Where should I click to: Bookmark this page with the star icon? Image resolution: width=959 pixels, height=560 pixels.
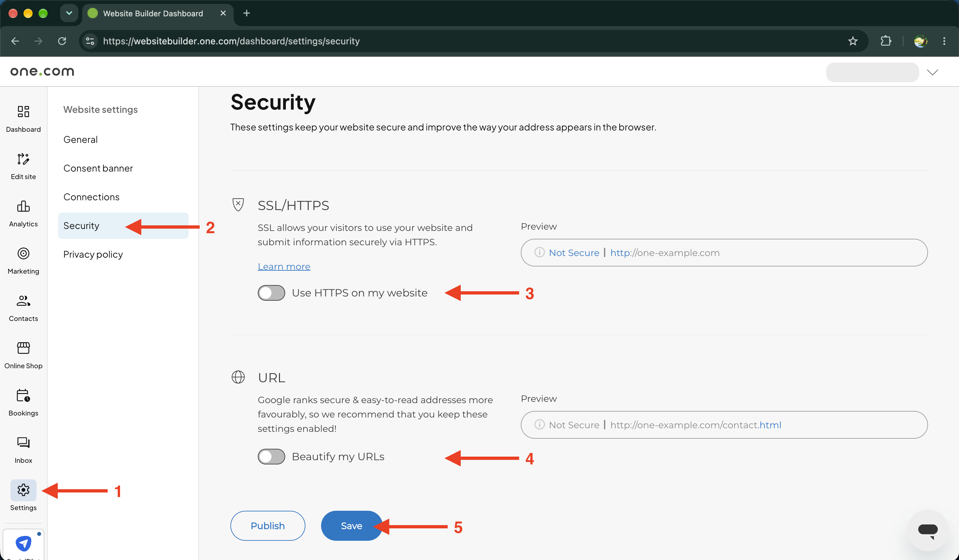coord(853,41)
